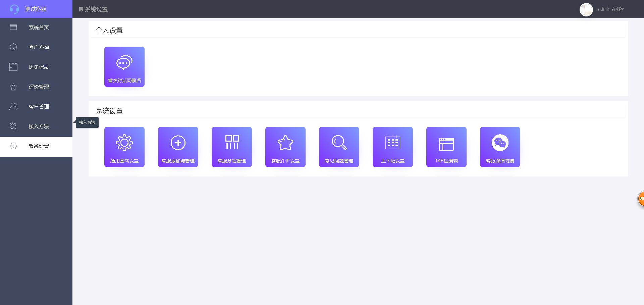
Task: Open 客服评价设置 star tile
Action: tap(285, 147)
